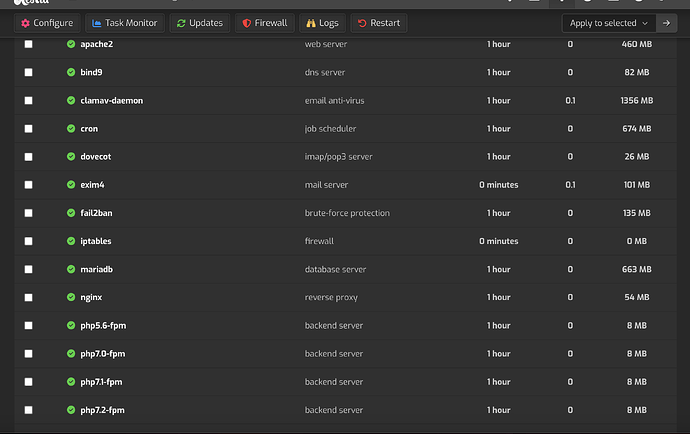Click the 'database server' description
Image resolution: width=690 pixels, height=434 pixels.
pyautogui.click(x=335, y=269)
